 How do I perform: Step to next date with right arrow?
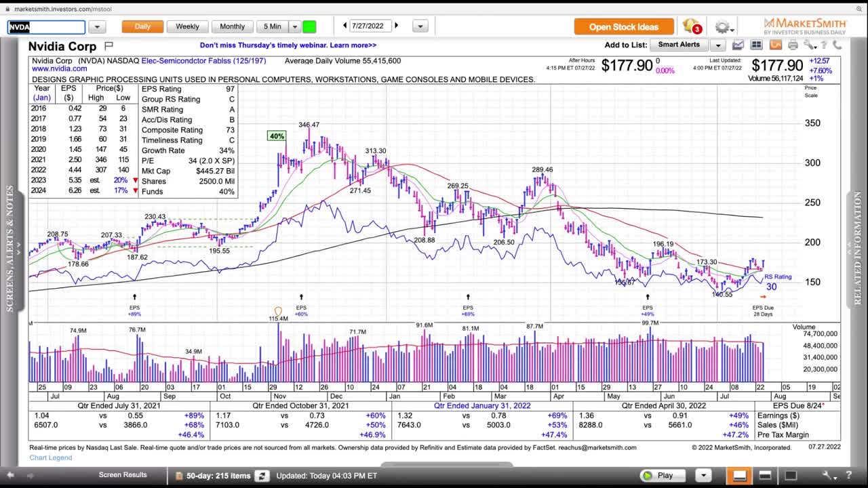[x=397, y=26]
